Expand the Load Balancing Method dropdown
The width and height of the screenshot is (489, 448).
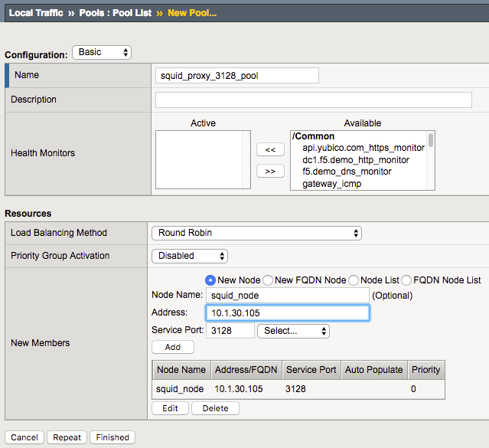pos(256,233)
